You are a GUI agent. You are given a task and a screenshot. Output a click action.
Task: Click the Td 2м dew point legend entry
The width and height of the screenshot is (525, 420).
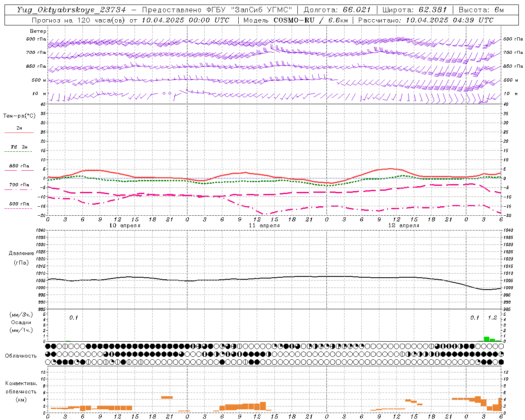click(19, 147)
